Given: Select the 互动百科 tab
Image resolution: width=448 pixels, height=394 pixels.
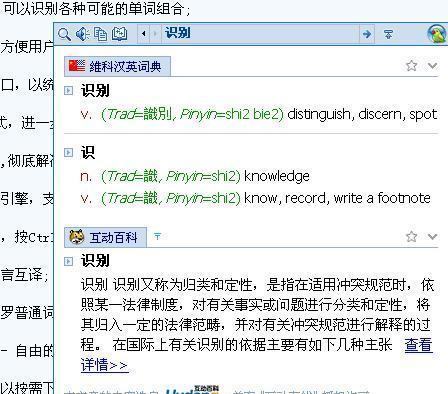Looking at the screenshot, I should [105, 237].
